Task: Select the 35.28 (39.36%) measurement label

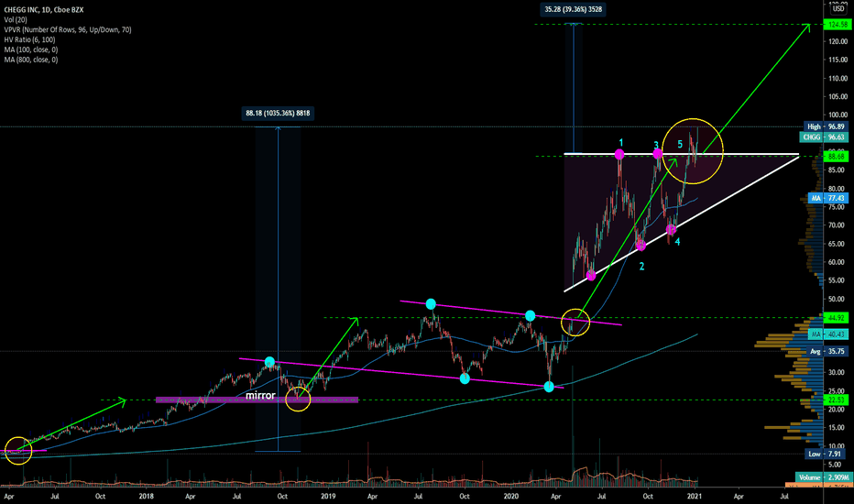Action: (573, 9)
